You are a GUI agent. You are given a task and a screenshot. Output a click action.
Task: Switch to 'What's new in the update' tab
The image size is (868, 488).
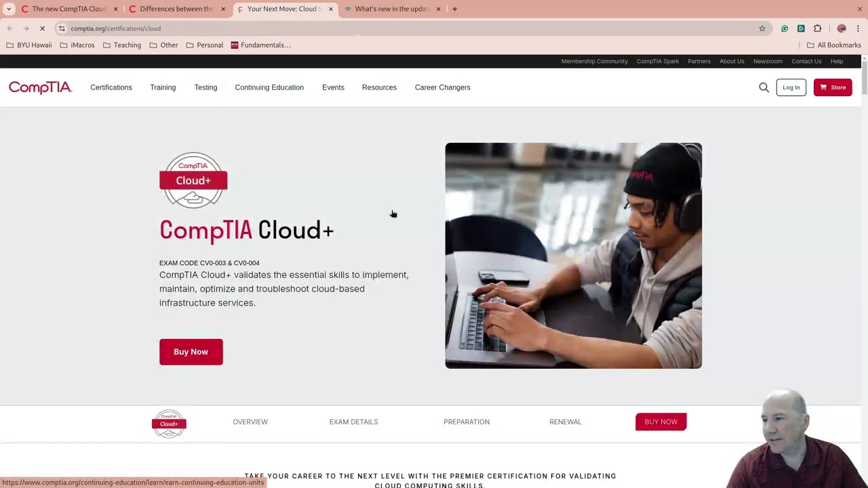click(391, 9)
